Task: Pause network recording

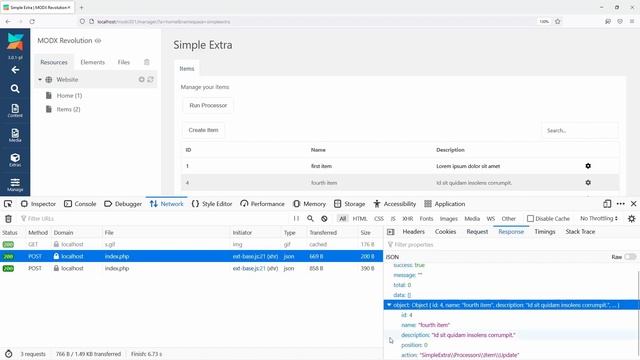Action: pyautogui.click(x=296, y=219)
